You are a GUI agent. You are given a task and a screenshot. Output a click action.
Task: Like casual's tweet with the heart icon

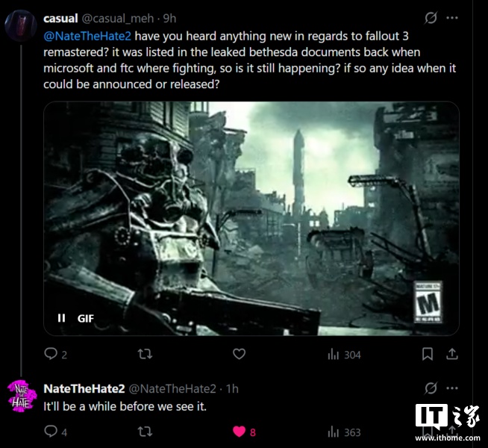(239, 354)
